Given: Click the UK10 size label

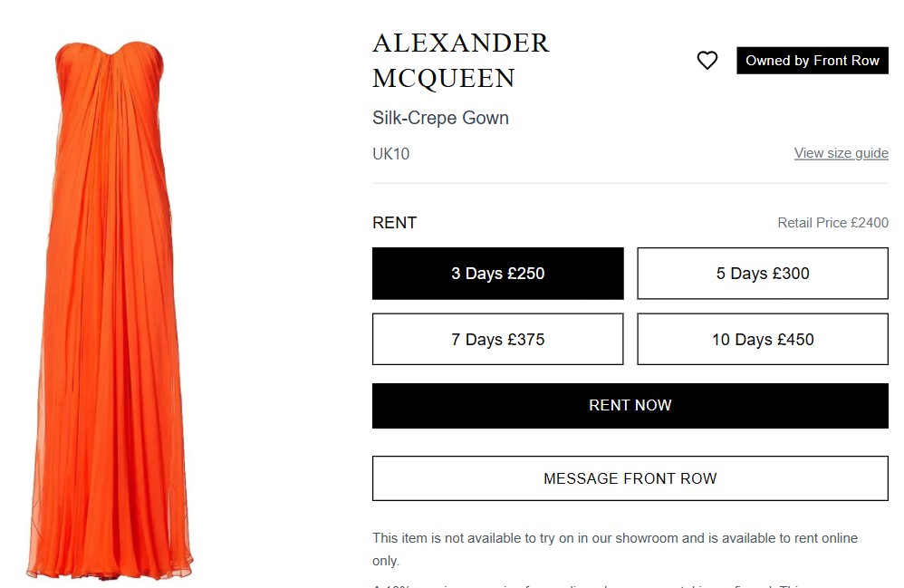Looking at the screenshot, I should (390, 154).
